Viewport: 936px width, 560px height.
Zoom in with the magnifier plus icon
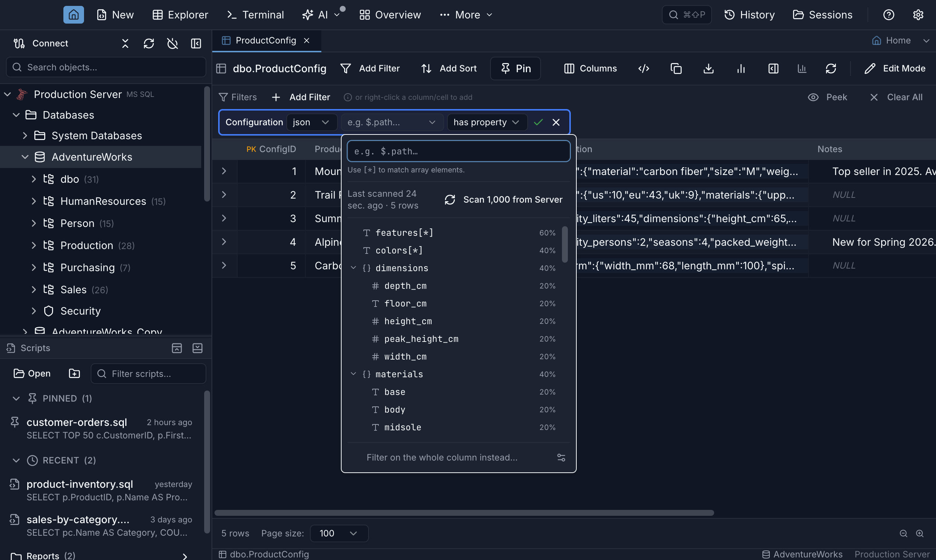[920, 533]
